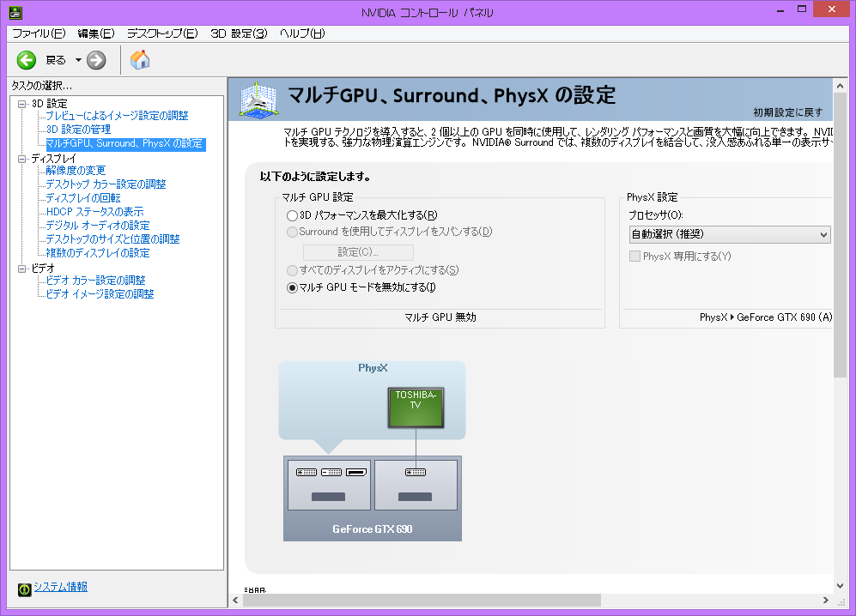
Task: Open ビデオ カラー設定の調整 task
Action: [95, 280]
